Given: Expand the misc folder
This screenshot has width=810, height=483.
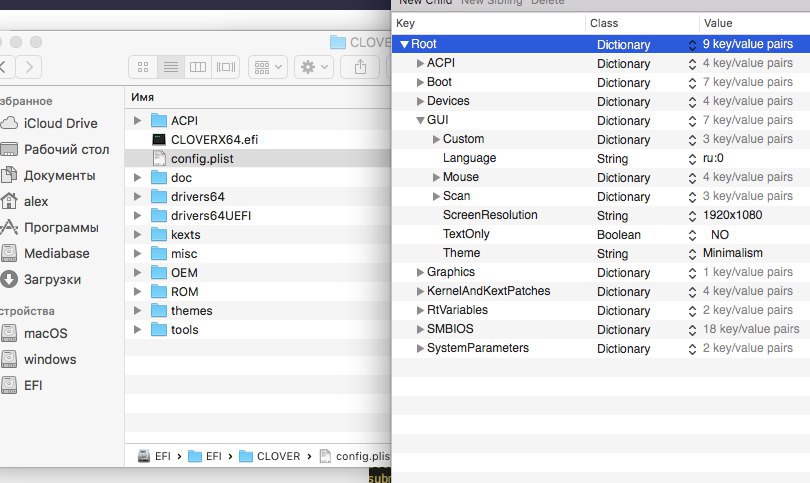Looking at the screenshot, I should click(x=137, y=253).
